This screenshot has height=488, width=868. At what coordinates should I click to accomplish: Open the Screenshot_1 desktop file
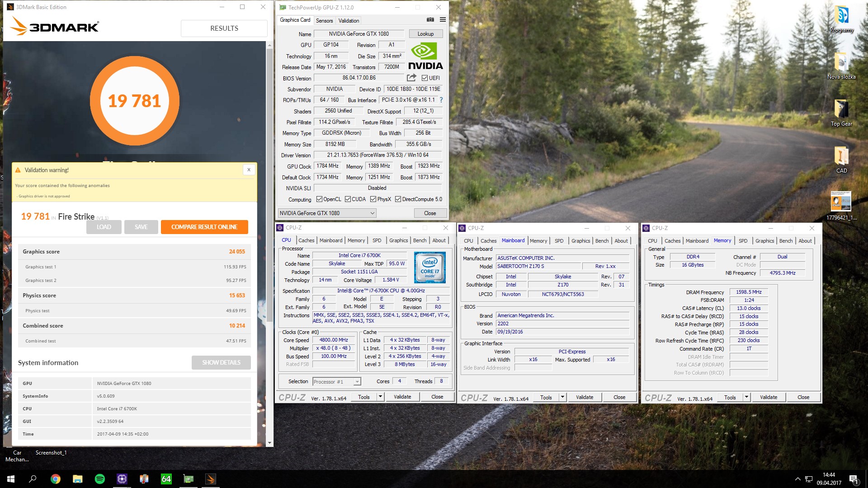pos(51,453)
